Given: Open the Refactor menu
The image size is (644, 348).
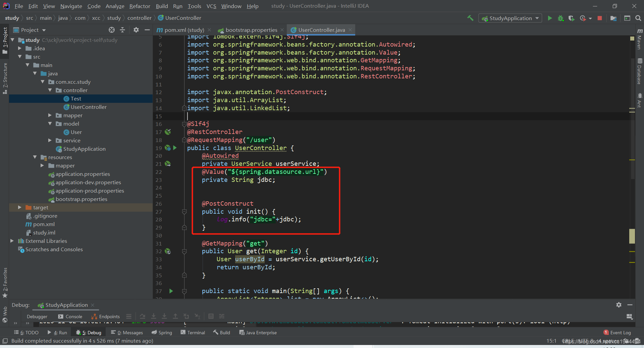Looking at the screenshot, I should tap(140, 6).
